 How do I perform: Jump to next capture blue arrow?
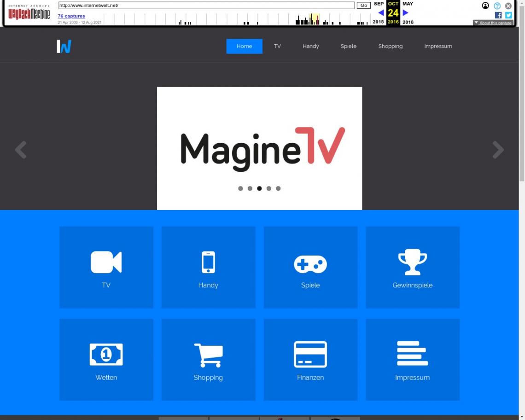click(405, 13)
